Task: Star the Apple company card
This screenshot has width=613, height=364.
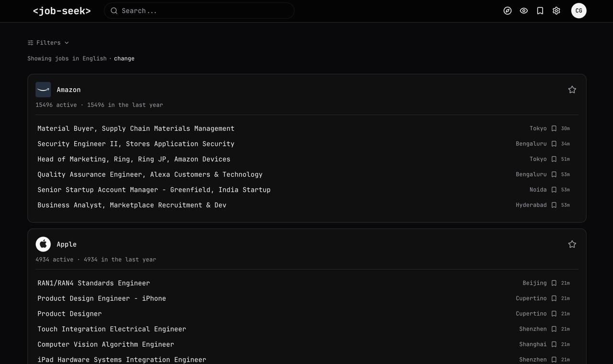Action: [x=572, y=244]
